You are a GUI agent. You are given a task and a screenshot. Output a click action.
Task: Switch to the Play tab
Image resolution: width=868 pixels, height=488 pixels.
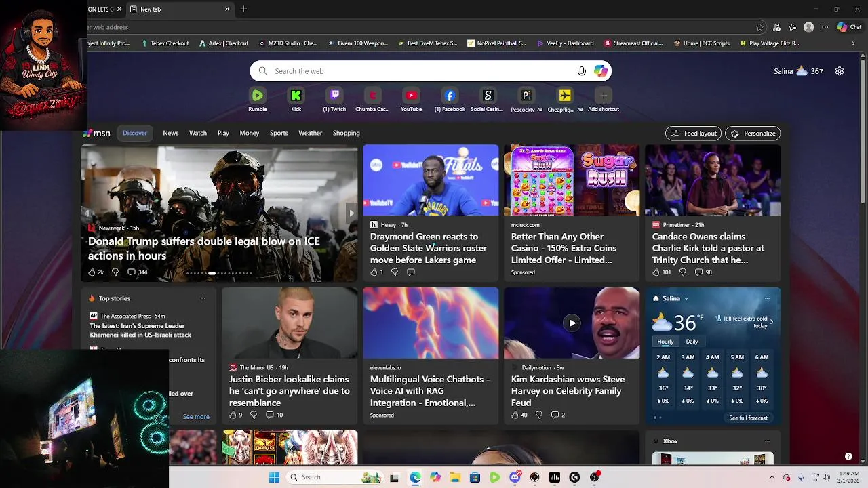[x=223, y=133]
